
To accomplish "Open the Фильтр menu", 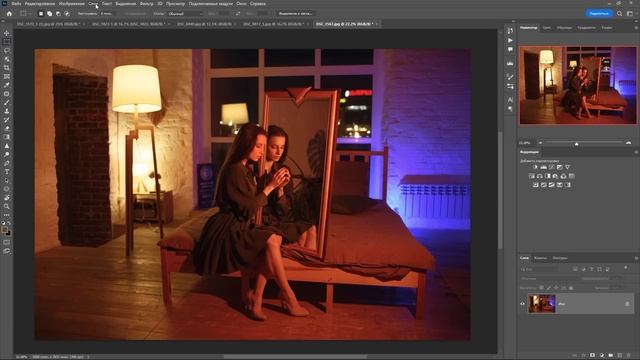I will (x=147, y=4).
